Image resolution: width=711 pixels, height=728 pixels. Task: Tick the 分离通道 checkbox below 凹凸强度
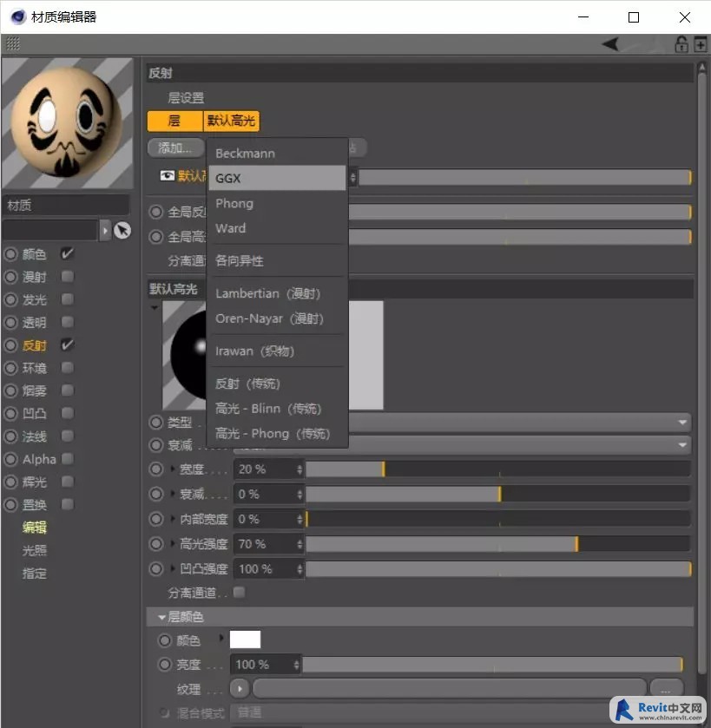(x=239, y=593)
